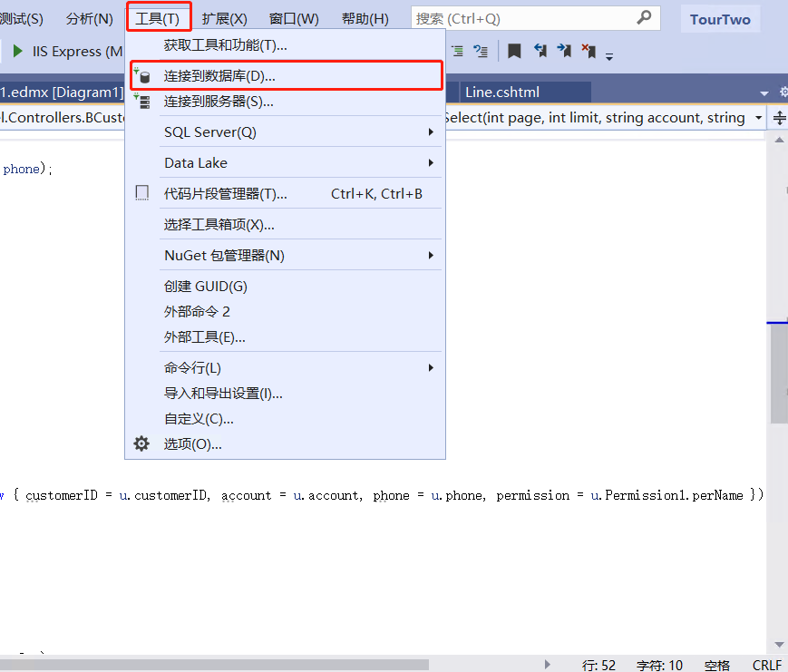Choose 自定义(C)... entry
The image size is (788, 672).
(285, 419)
